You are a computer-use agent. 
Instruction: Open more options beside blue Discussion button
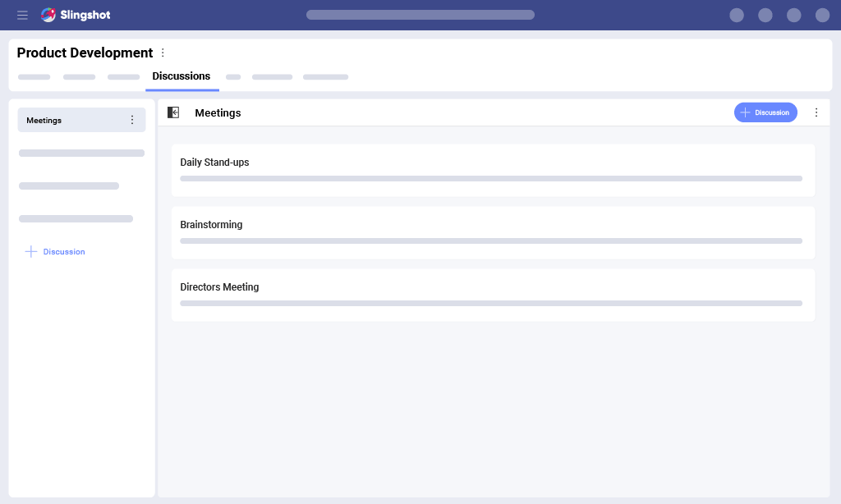[816, 112]
